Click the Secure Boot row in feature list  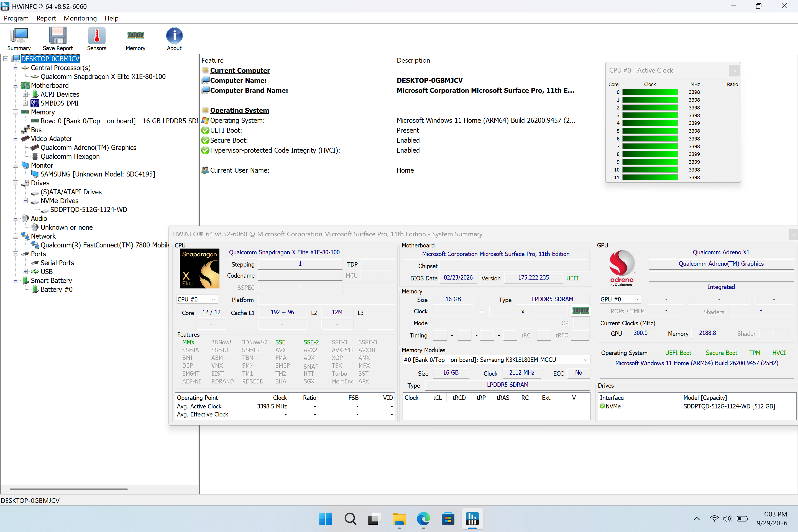pos(390,140)
